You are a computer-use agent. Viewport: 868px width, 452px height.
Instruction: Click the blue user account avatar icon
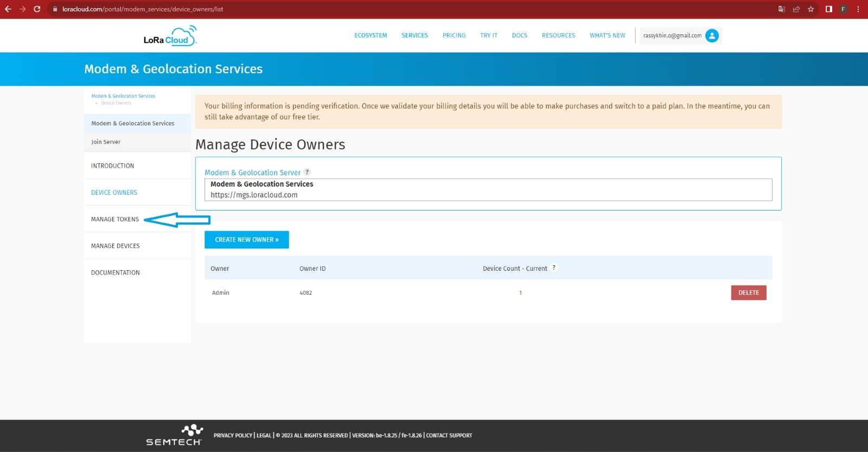point(712,36)
